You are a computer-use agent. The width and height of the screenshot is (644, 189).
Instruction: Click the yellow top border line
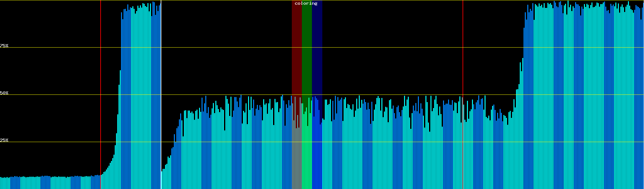377,0
